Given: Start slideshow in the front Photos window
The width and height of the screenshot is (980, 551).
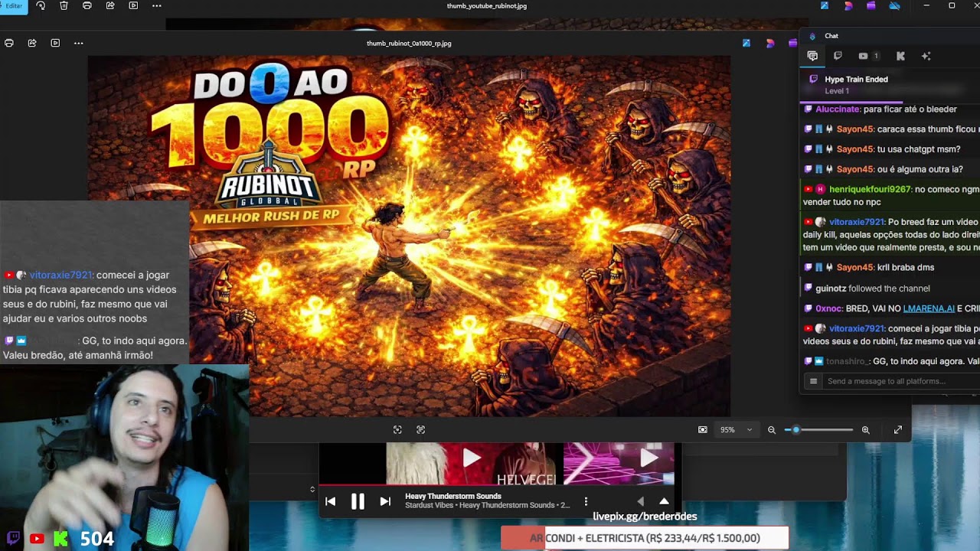Looking at the screenshot, I should coord(55,44).
